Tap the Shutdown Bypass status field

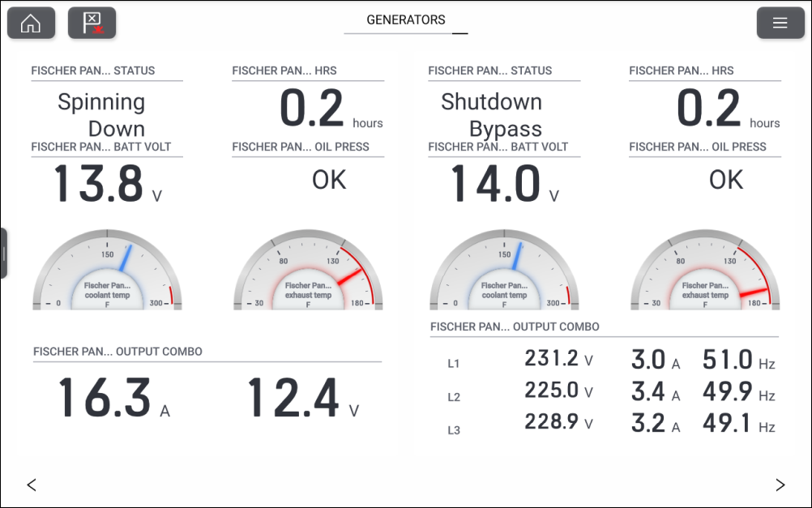(492, 114)
